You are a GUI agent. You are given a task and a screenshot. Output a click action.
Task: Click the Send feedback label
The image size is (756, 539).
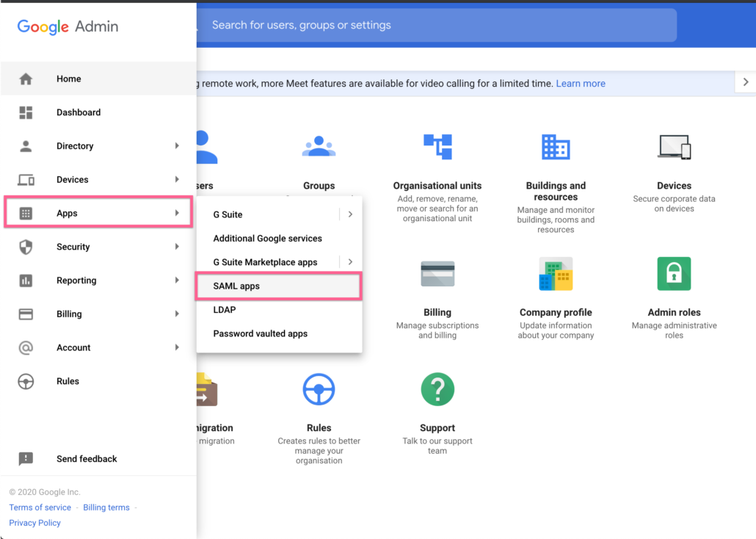[x=87, y=459]
